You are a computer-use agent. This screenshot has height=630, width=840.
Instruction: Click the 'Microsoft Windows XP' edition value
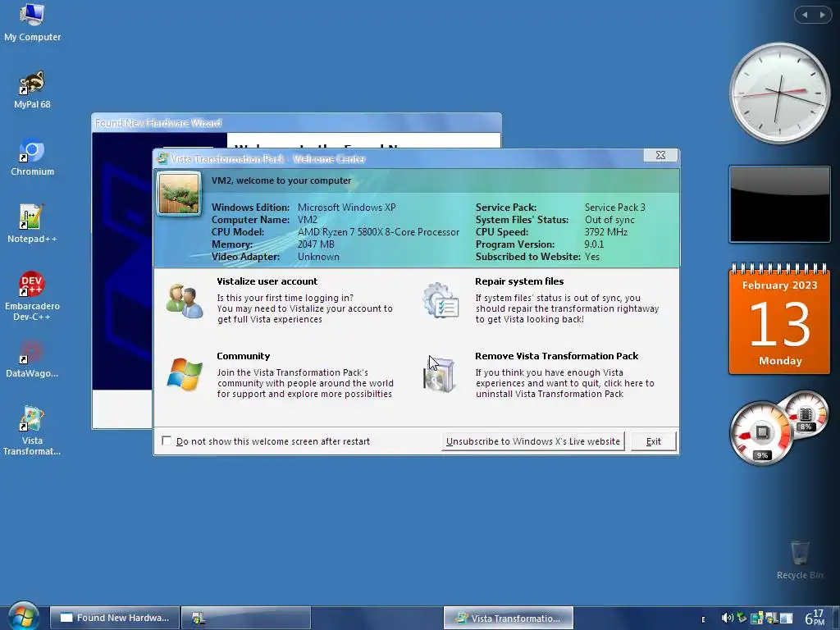(347, 208)
